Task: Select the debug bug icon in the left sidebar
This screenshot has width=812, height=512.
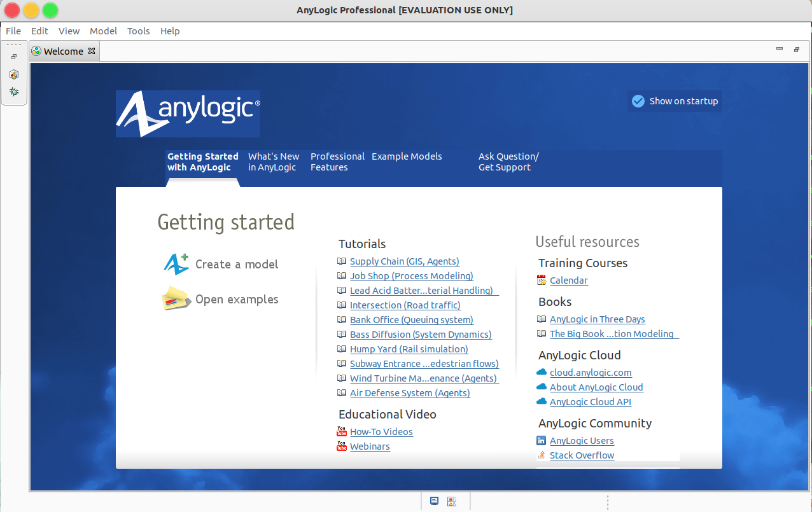Action: [14, 91]
